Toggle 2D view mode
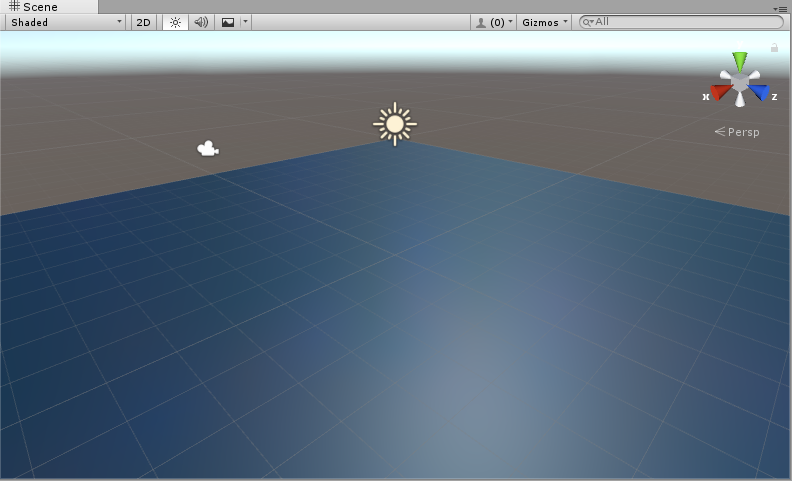 pyautogui.click(x=143, y=22)
